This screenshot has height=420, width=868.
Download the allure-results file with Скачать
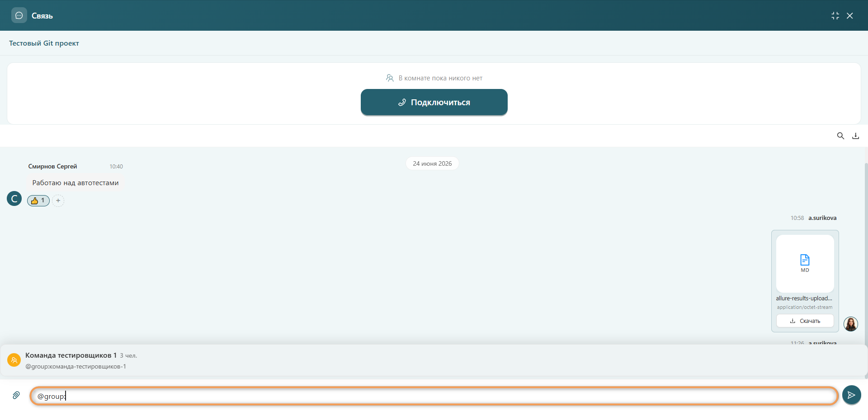point(805,321)
